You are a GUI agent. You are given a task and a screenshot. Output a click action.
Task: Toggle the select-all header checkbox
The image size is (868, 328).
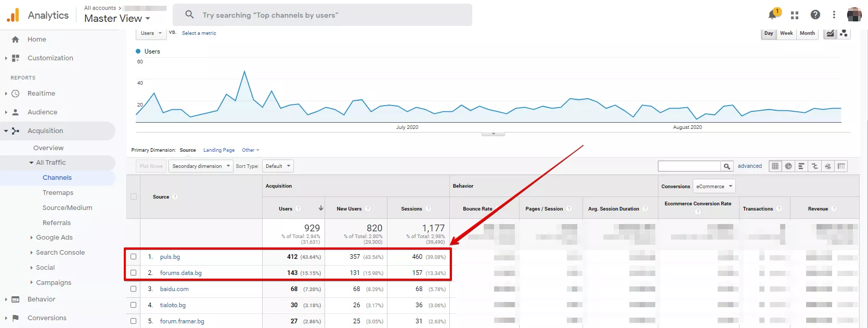point(134,196)
